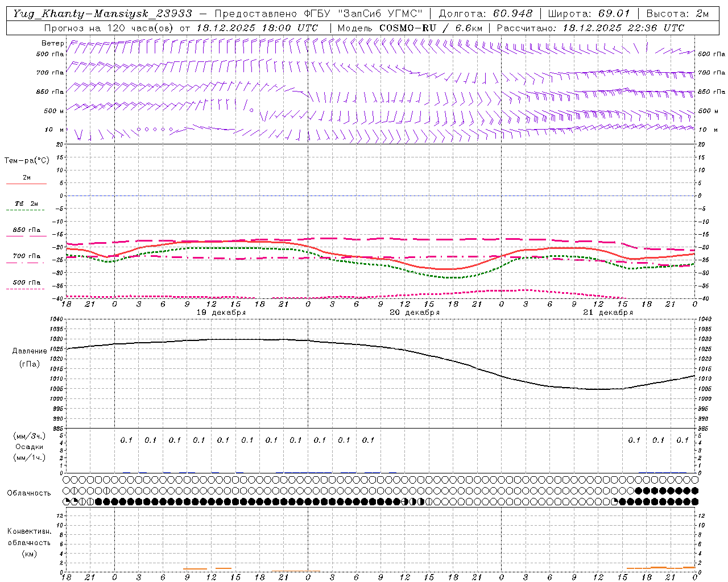Click the Конвективн. label text
Screen dimensions: 728x582
pos(29,531)
